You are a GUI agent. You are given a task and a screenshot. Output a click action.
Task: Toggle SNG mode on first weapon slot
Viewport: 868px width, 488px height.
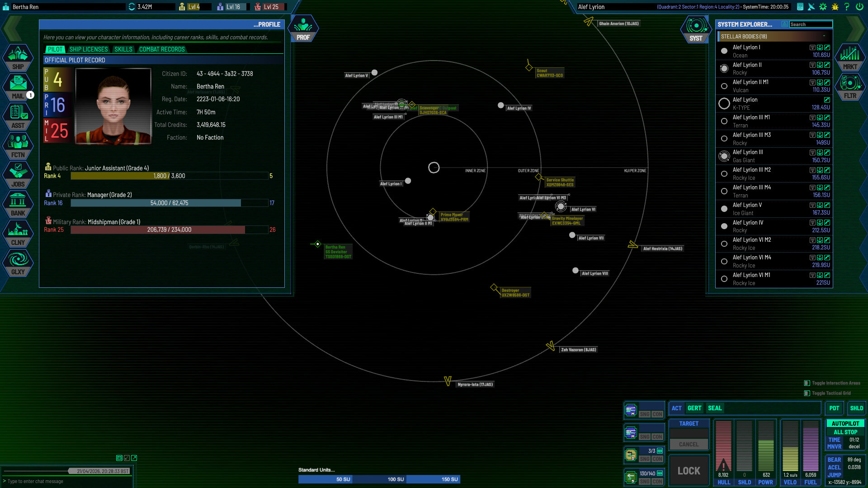[x=645, y=414]
